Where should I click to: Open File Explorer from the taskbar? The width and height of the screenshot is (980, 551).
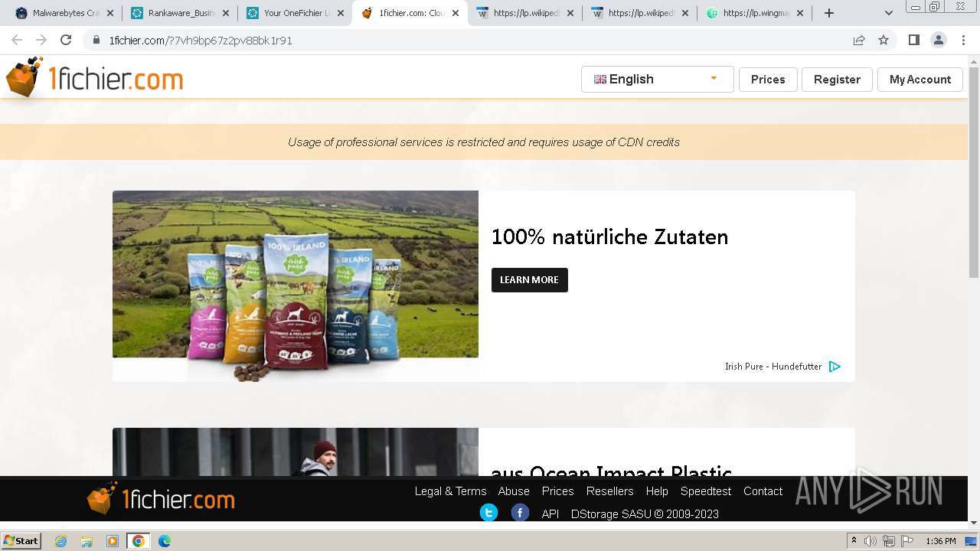click(87, 541)
